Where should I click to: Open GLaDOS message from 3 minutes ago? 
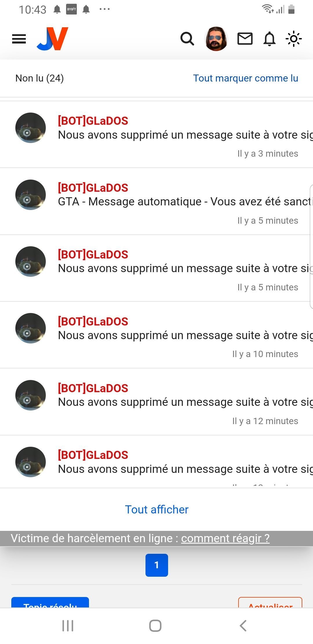[x=156, y=135]
